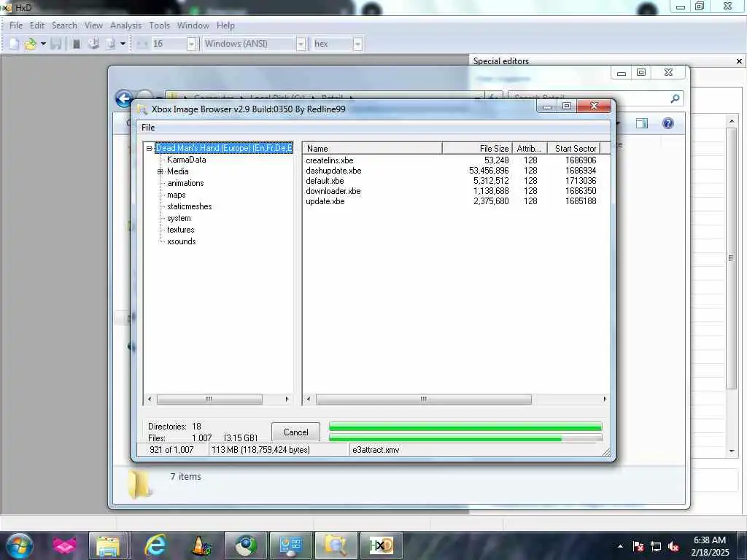747x560 pixels.
Task: Open Explorer help with blue question icon
Action: (668, 123)
